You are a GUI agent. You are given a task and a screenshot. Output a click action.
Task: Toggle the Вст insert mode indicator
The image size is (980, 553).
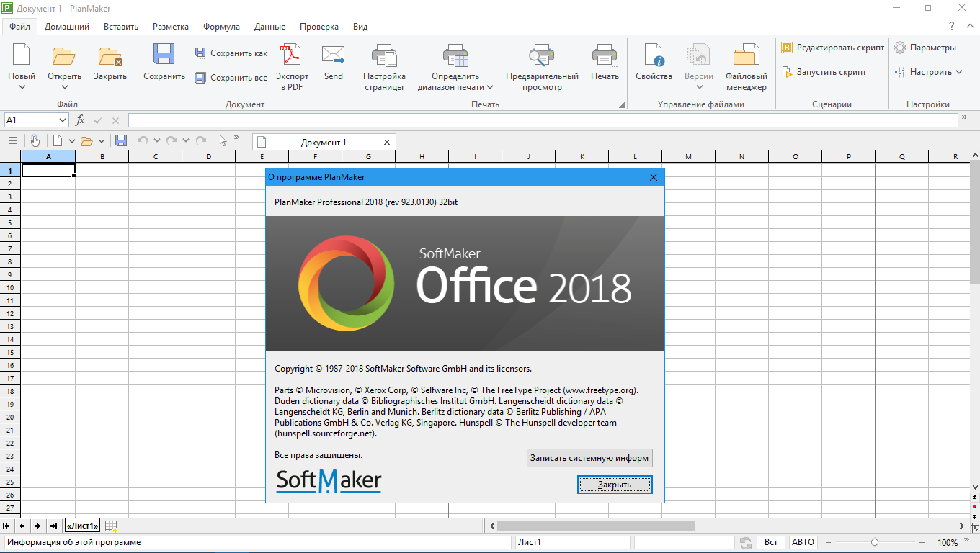tap(771, 542)
